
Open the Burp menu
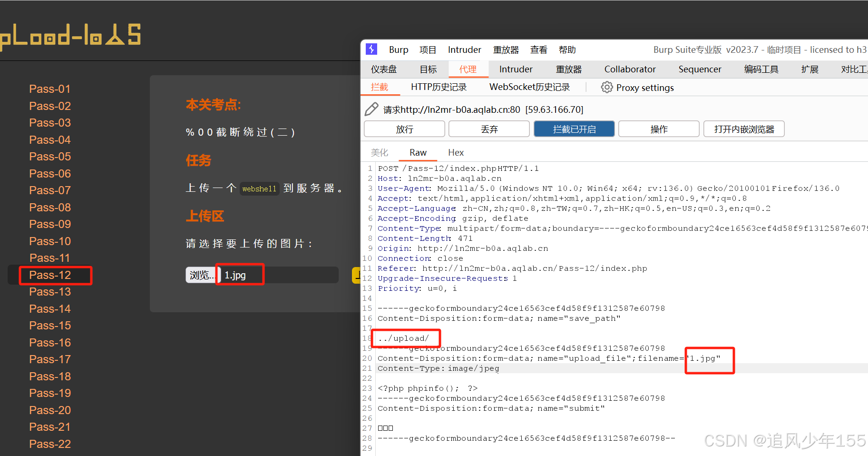click(x=399, y=50)
